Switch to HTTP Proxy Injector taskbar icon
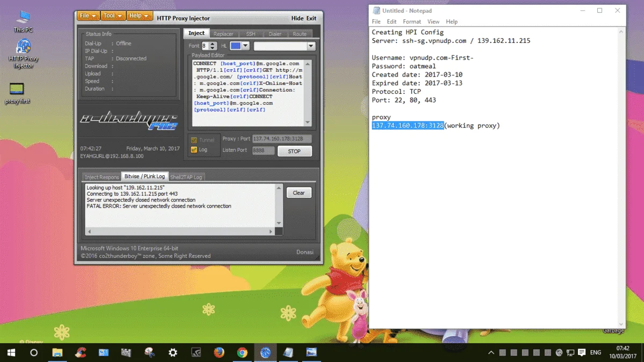This screenshot has width=644, height=362. 265,352
